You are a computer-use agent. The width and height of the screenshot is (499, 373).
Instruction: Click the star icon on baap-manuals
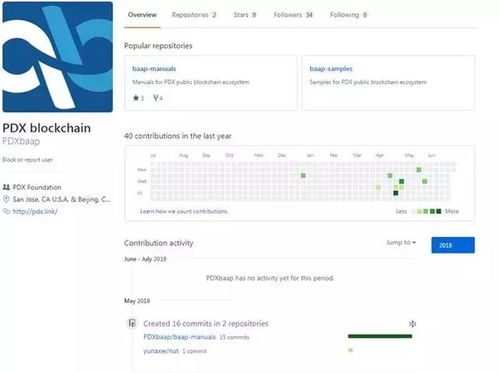[x=136, y=98]
